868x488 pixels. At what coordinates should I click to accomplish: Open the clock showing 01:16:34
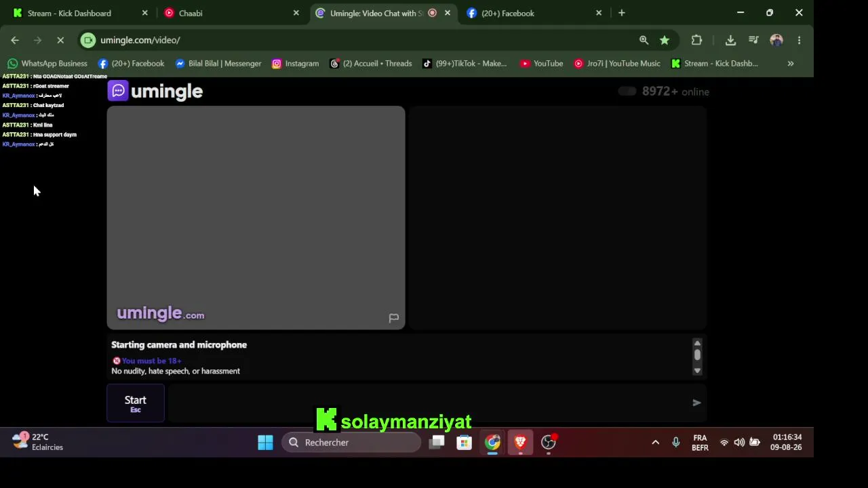coord(787,442)
